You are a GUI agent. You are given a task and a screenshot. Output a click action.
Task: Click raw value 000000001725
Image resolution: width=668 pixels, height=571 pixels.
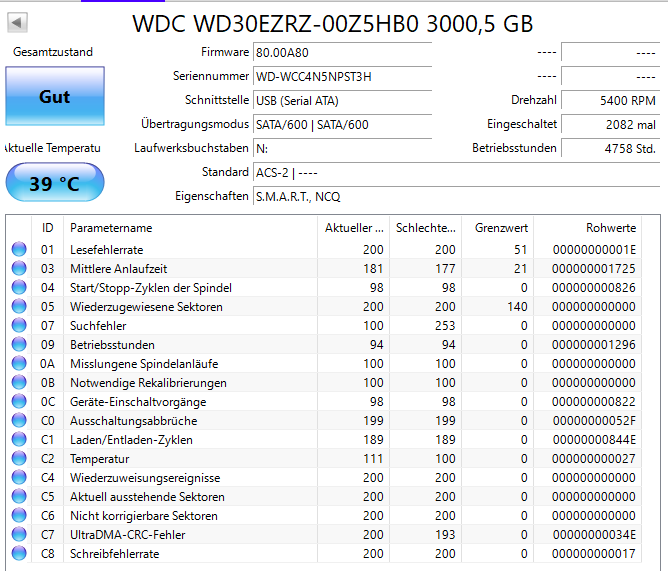[x=593, y=268]
